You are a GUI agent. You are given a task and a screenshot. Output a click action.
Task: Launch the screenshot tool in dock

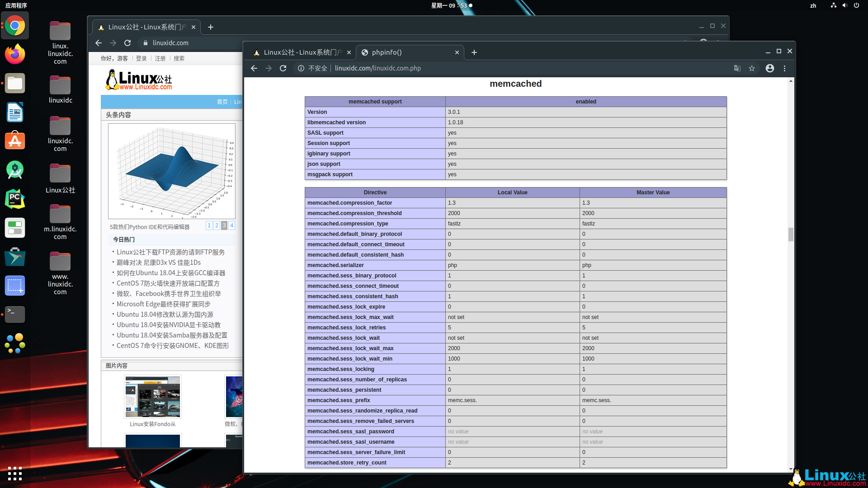(15, 286)
